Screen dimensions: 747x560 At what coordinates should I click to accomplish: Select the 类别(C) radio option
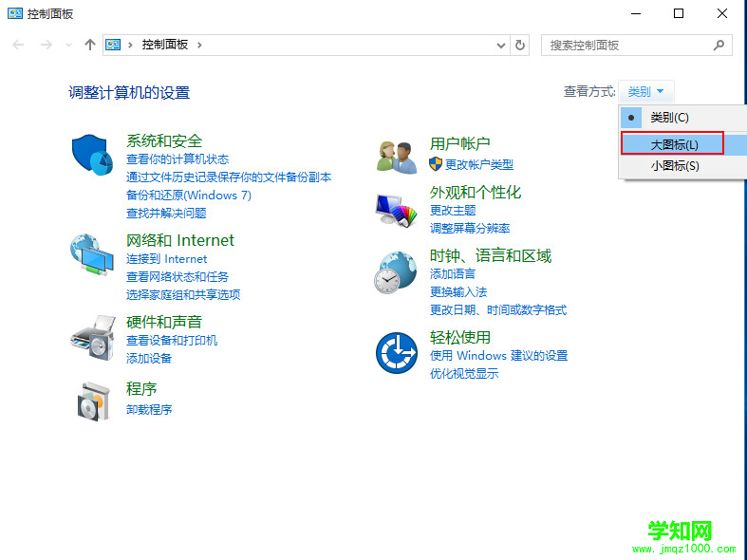coord(669,118)
